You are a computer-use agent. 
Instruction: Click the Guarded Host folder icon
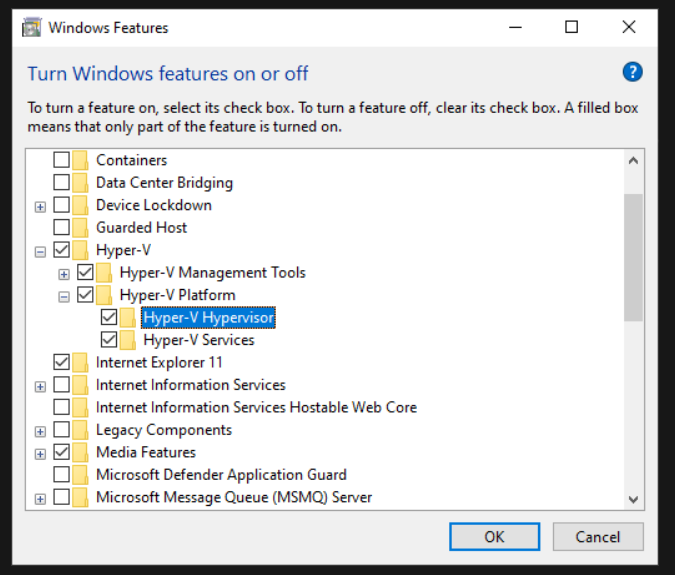tap(80, 228)
